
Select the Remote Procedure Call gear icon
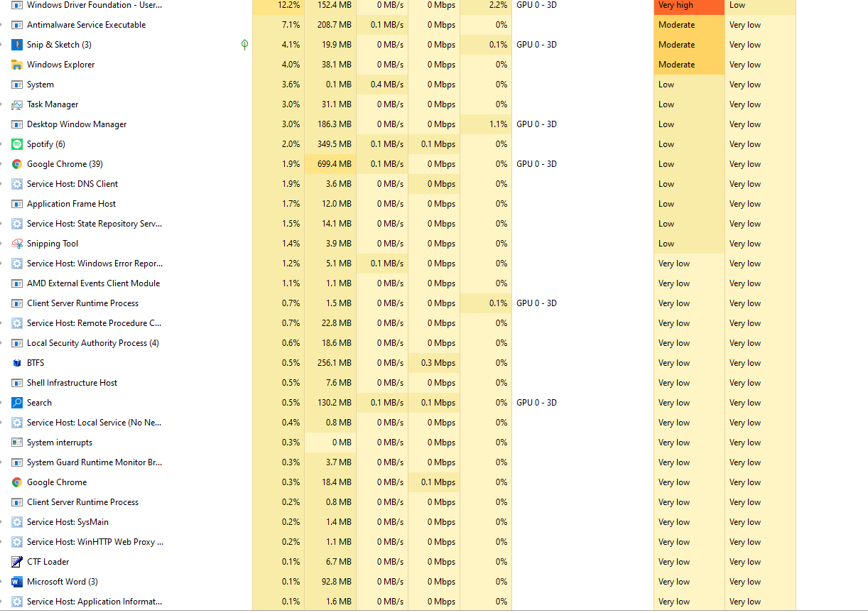pyautogui.click(x=17, y=323)
